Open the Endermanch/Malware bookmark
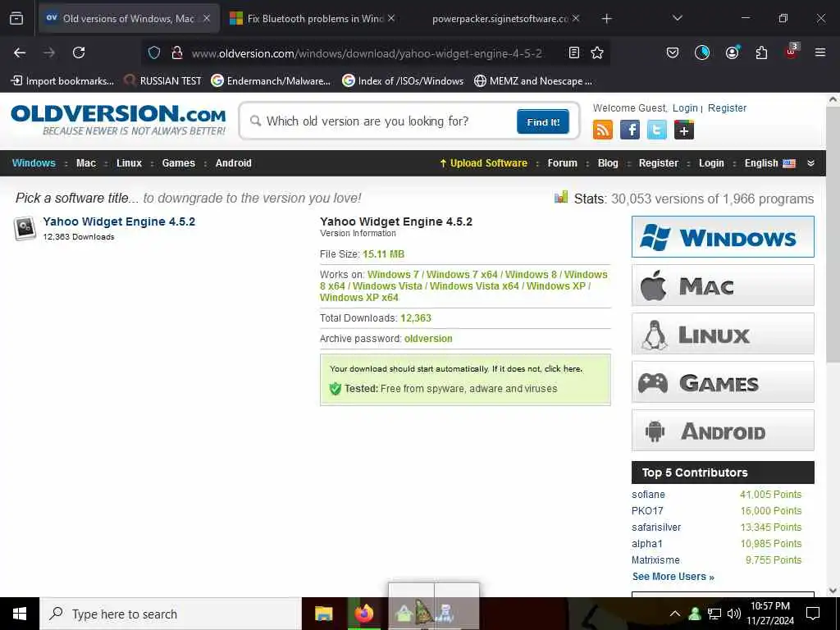This screenshot has width=840, height=630. tap(271, 81)
